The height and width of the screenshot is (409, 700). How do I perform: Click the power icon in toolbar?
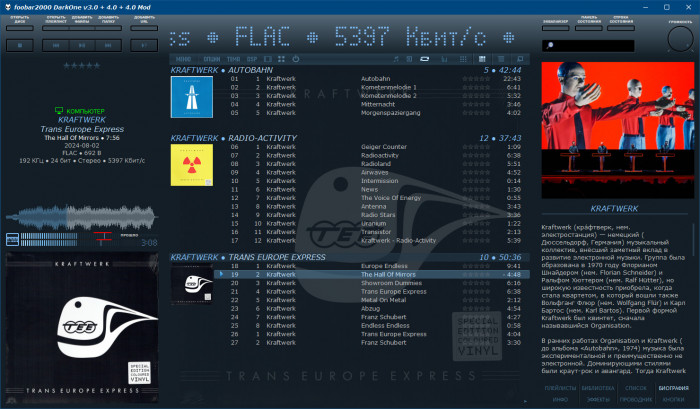(296, 59)
